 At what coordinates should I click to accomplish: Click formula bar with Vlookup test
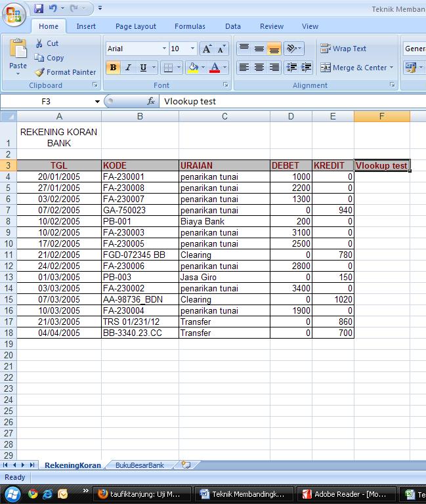[293, 102]
